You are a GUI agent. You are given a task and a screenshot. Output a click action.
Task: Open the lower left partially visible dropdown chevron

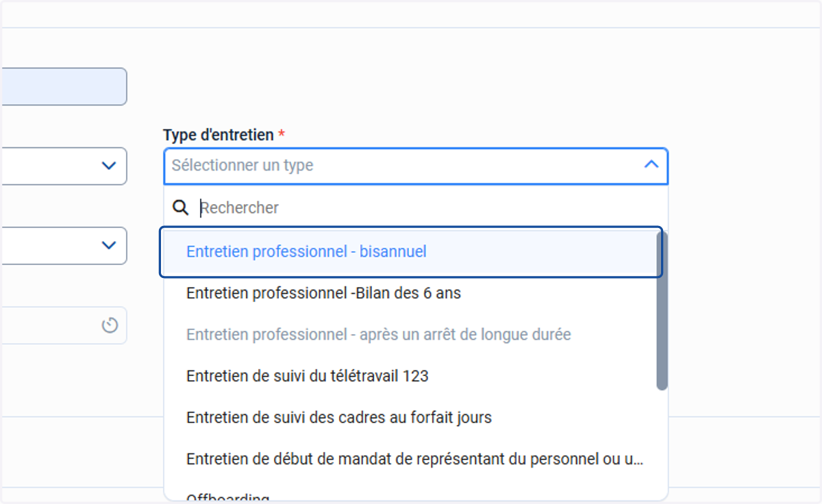tap(108, 245)
